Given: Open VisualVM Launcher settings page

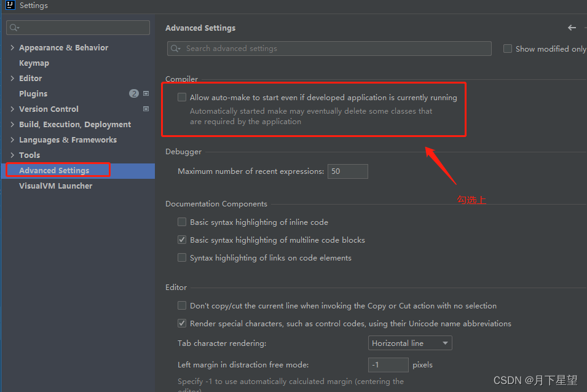Looking at the screenshot, I should tap(56, 186).
